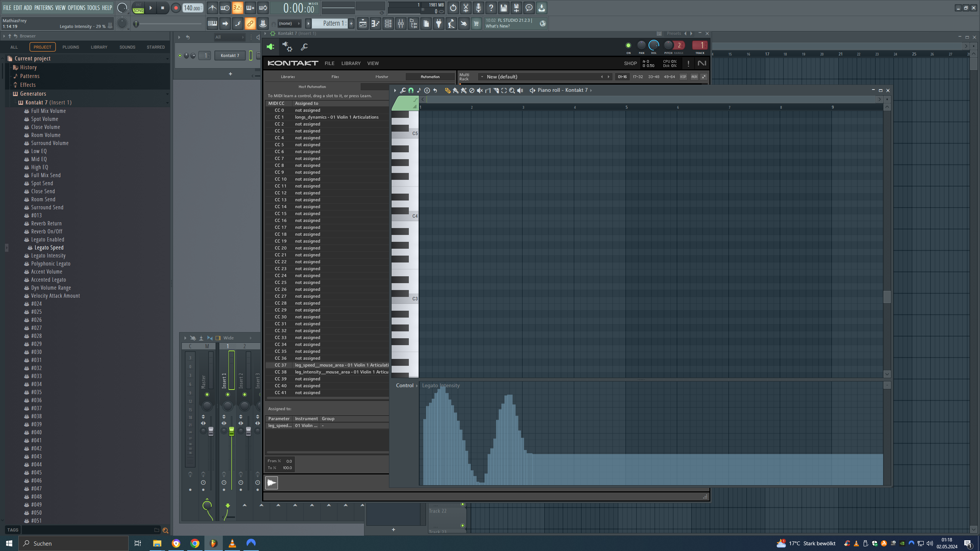Click the Insert 1 mixer volume fader
This screenshot has height=551, width=980.
pyautogui.click(x=232, y=431)
